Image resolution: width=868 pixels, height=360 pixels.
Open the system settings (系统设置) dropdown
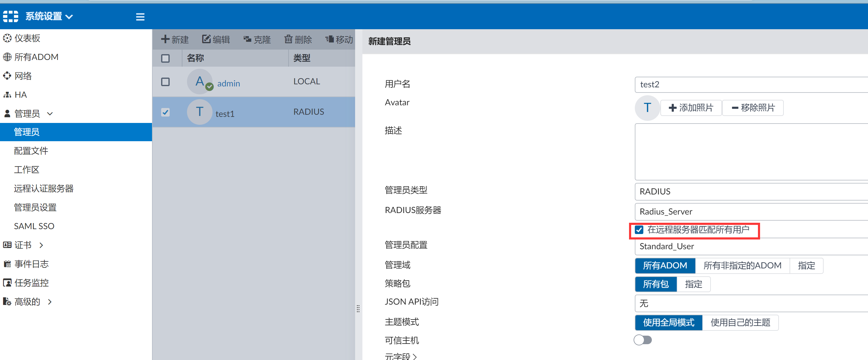point(49,16)
